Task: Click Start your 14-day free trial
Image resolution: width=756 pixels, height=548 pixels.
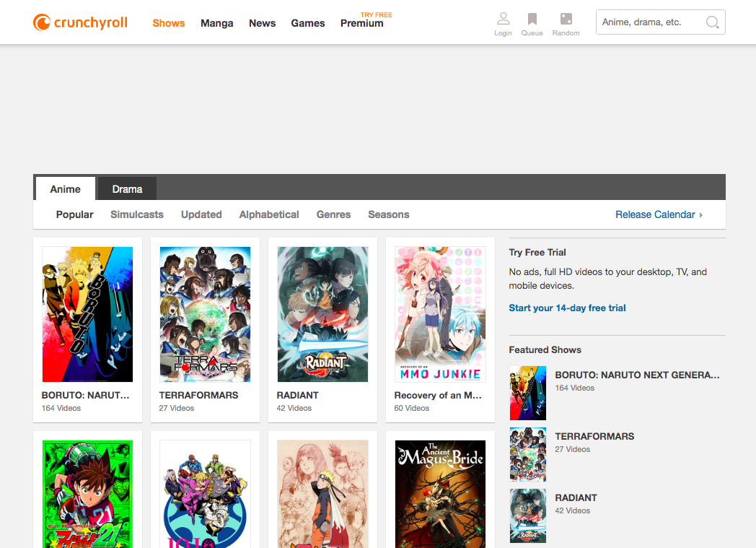Action: click(567, 308)
